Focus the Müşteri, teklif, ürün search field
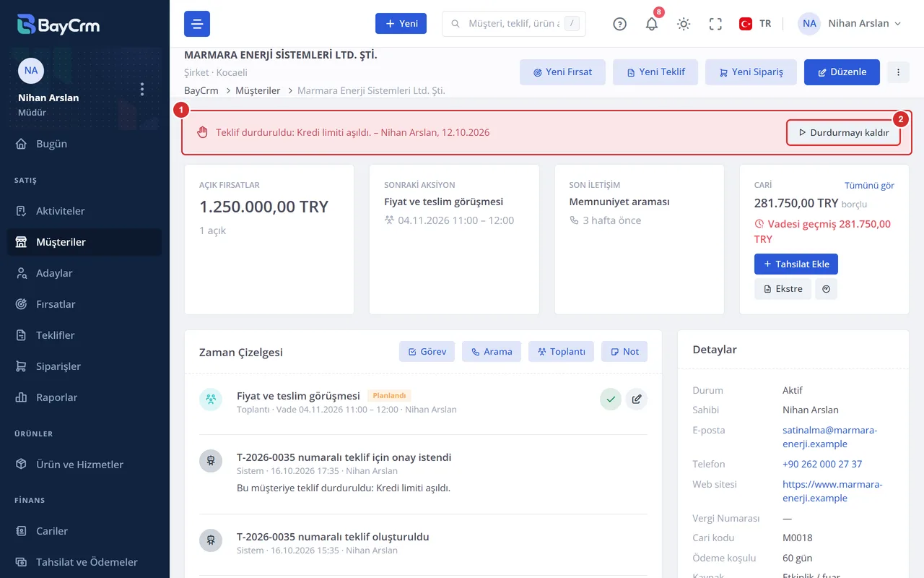Viewport: 924px width, 578px height. point(514,24)
